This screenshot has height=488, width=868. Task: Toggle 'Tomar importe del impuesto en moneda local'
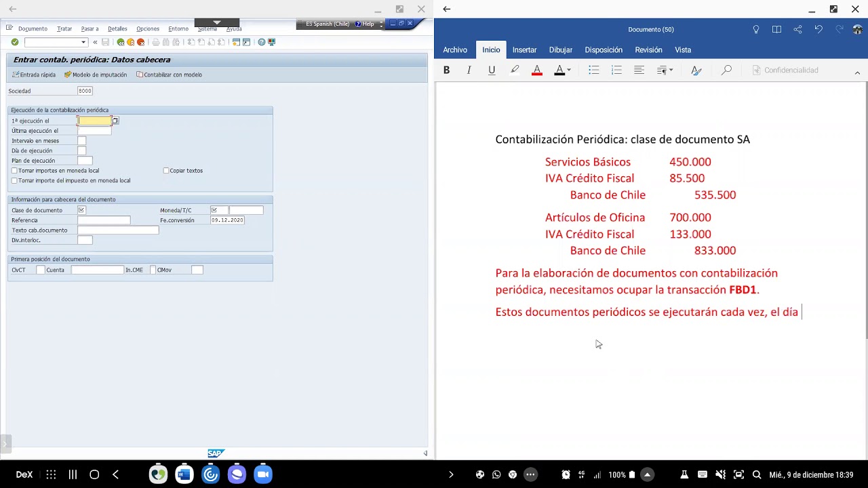tap(14, 181)
